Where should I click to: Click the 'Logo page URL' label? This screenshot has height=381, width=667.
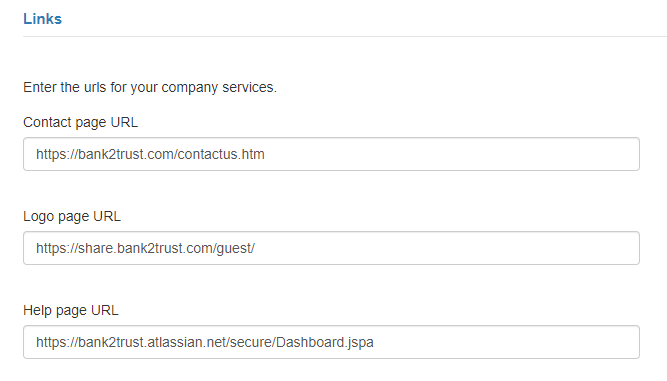click(x=72, y=216)
